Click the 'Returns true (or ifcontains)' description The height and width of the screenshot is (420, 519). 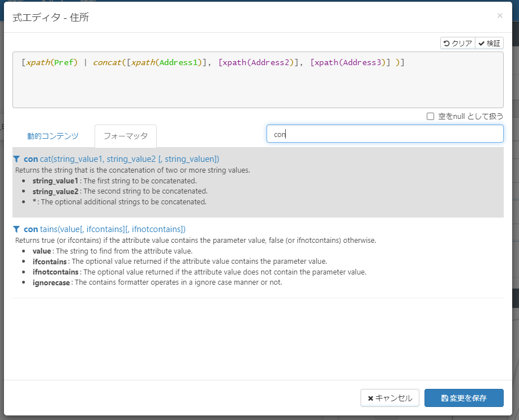[196, 241]
